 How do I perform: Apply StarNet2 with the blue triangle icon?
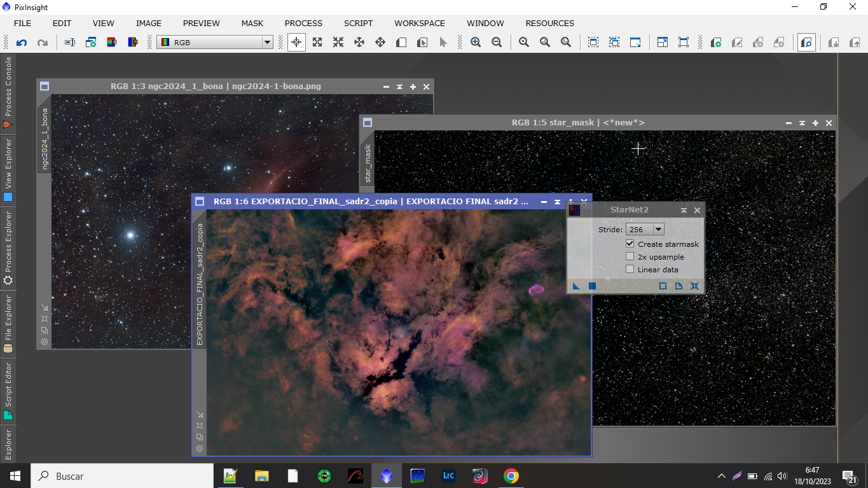(576, 286)
